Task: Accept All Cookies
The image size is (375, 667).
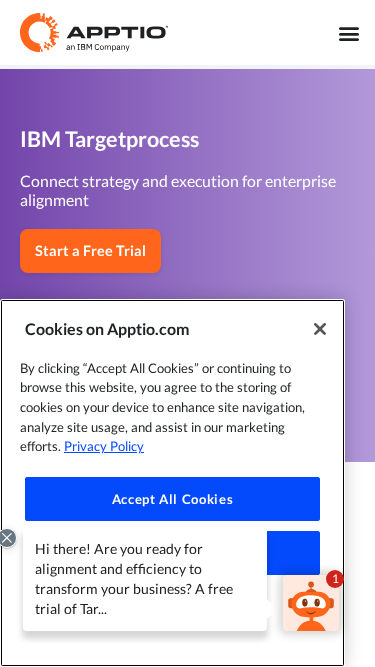Action: pyautogui.click(x=172, y=499)
